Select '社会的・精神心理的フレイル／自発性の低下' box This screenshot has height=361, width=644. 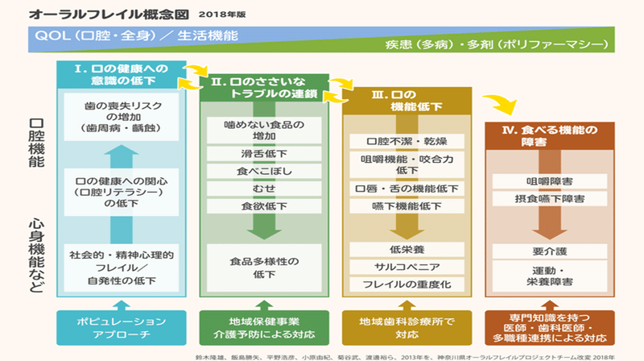click(x=122, y=268)
